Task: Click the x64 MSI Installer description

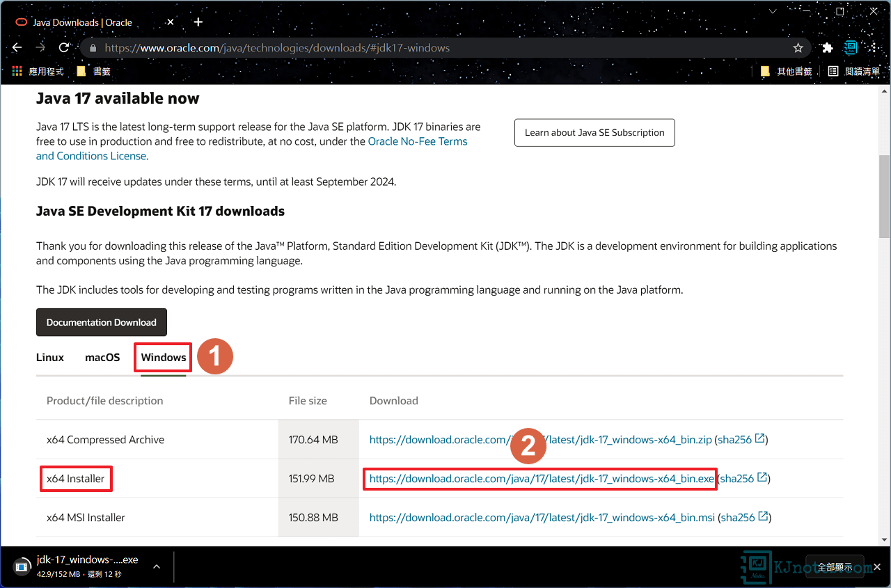Action: (86, 518)
